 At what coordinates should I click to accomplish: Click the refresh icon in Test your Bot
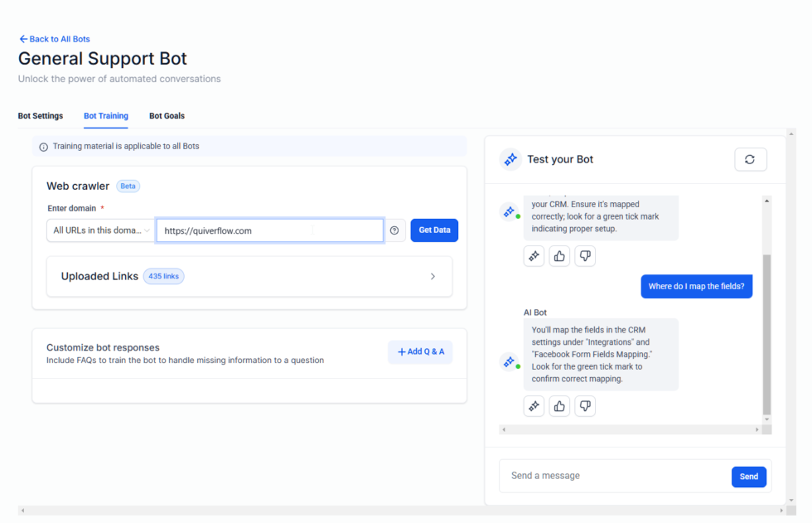[x=750, y=159]
